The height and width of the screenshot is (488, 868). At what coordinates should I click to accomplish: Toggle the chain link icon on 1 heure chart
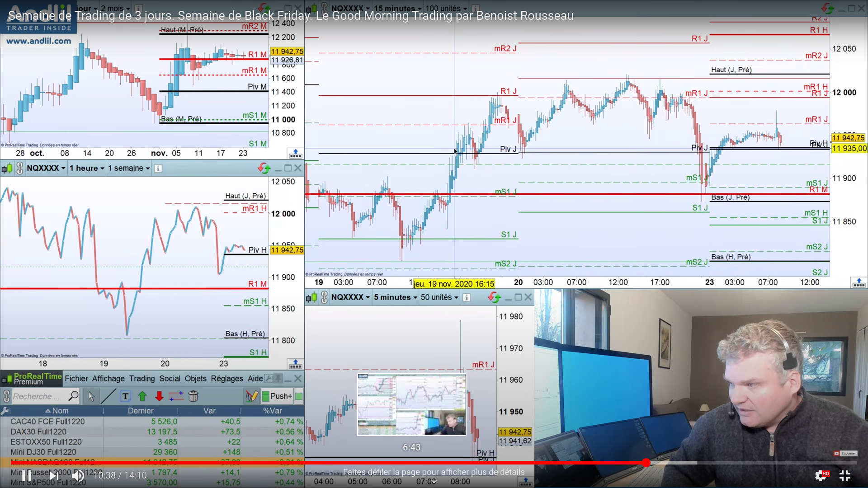[x=20, y=168]
